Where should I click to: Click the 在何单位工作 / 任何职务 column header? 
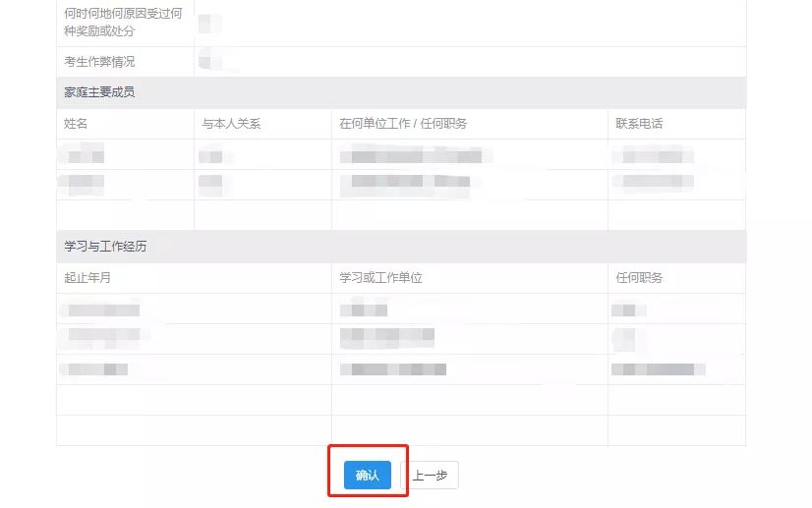(403, 124)
